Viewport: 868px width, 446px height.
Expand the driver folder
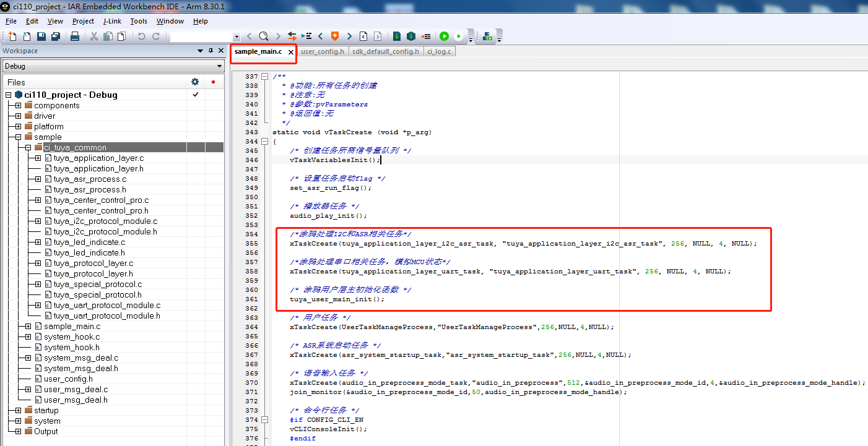[x=18, y=116]
